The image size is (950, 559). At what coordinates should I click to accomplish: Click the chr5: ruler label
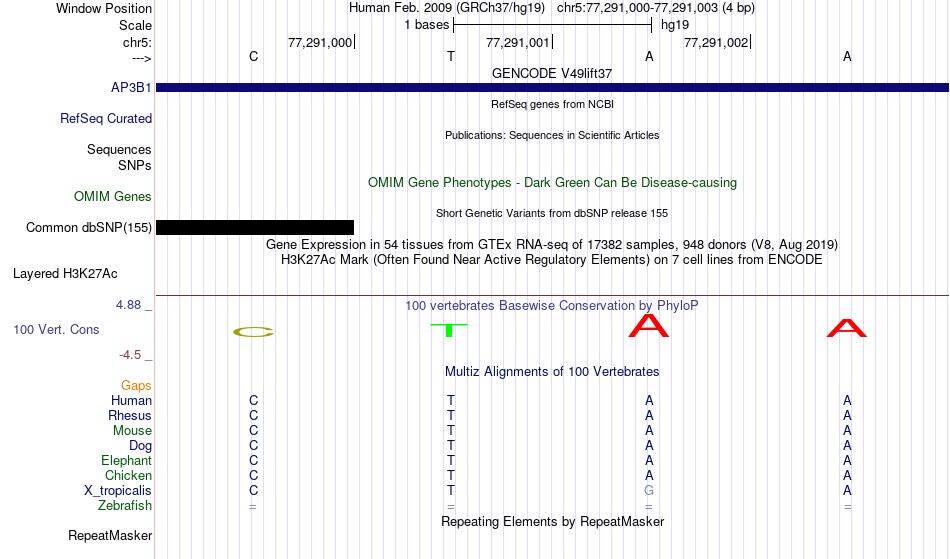coord(137,42)
